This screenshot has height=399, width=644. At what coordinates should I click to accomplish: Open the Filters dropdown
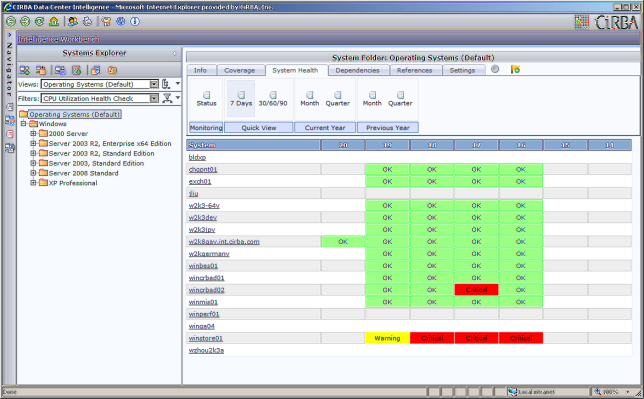[154, 98]
